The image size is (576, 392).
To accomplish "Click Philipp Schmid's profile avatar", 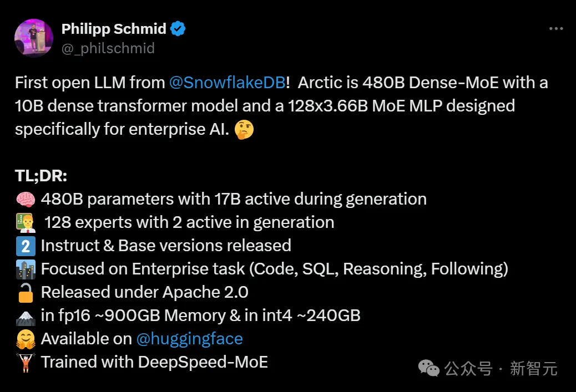I will 34,38.
